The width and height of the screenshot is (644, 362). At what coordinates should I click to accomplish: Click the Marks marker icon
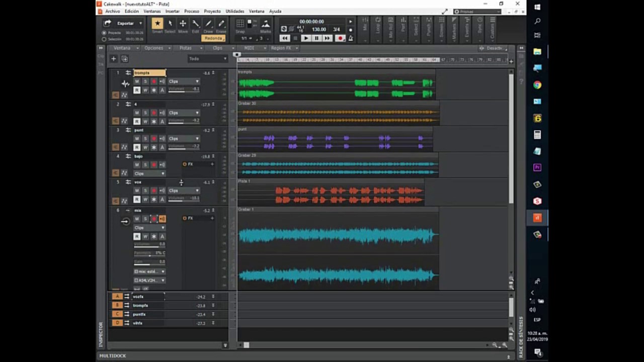(266, 24)
